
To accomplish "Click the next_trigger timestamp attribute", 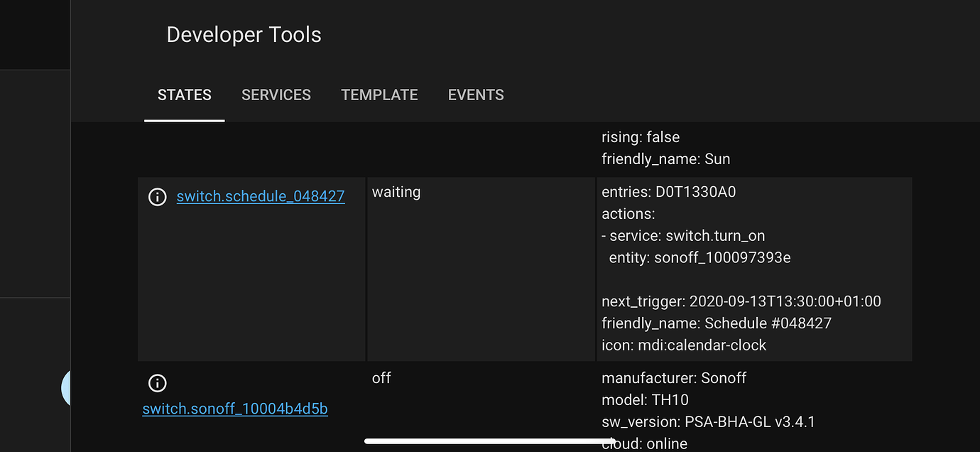I will (741, 301).
